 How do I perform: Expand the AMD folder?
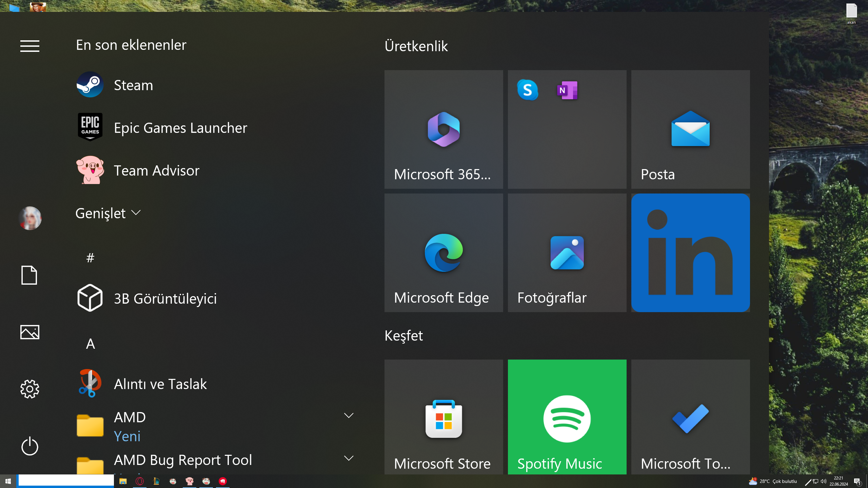216,426
